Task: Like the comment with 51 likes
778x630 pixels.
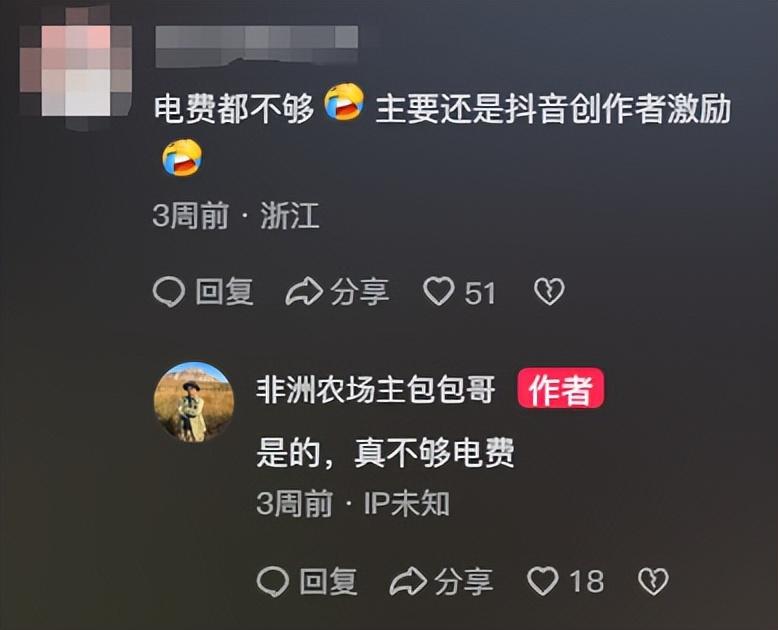Action: 439,291
